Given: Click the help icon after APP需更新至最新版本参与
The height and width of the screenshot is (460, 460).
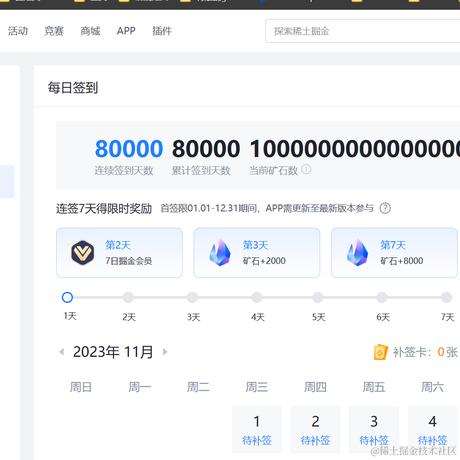Looking at the screenshot, I should [385, 208].
